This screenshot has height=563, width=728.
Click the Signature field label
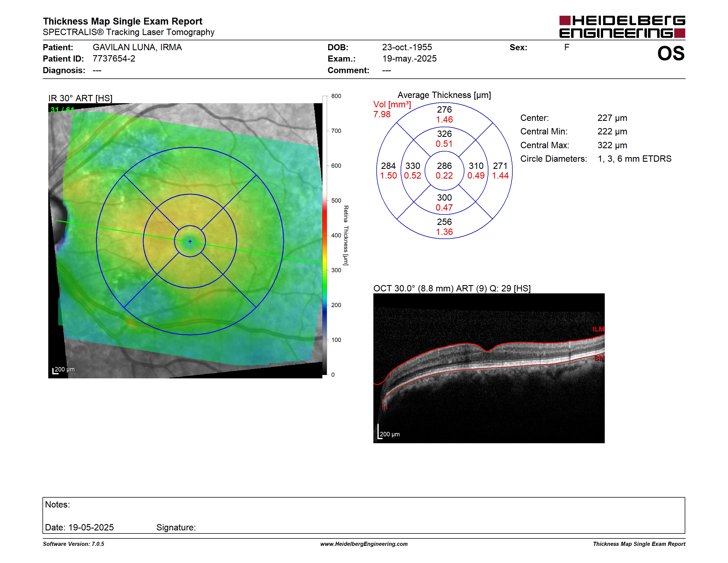(176, 527)
